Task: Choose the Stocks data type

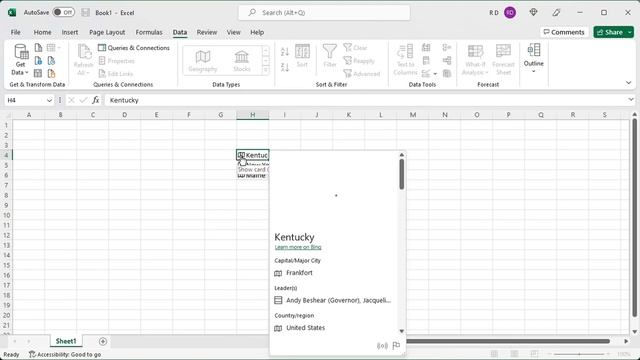Action: (242, 61)
